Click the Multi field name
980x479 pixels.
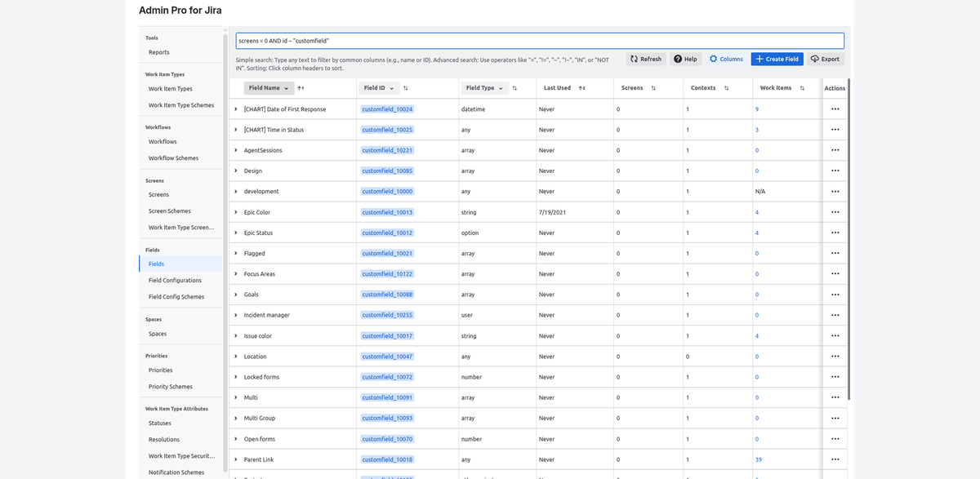click(x=251, y=397)
